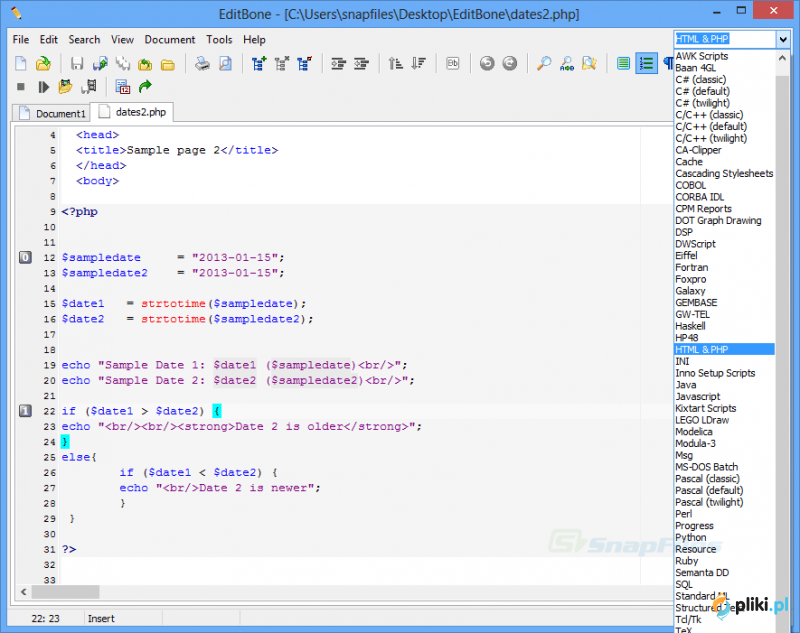
Task: Insert date and time via calendar icon
Action: pyautogui.click(x=122, y=87)
